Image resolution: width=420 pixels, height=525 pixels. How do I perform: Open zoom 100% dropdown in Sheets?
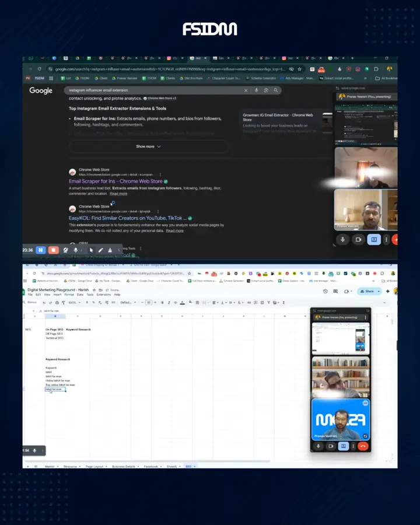pos(74,303)
